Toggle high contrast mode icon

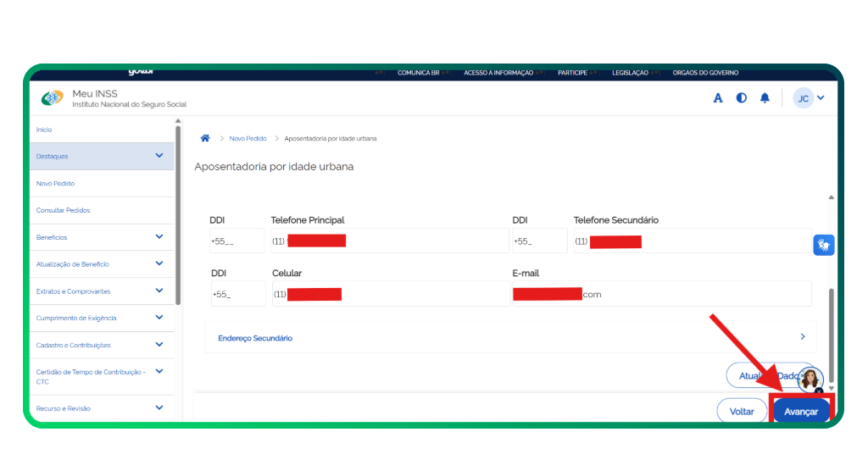coord(742,98)
